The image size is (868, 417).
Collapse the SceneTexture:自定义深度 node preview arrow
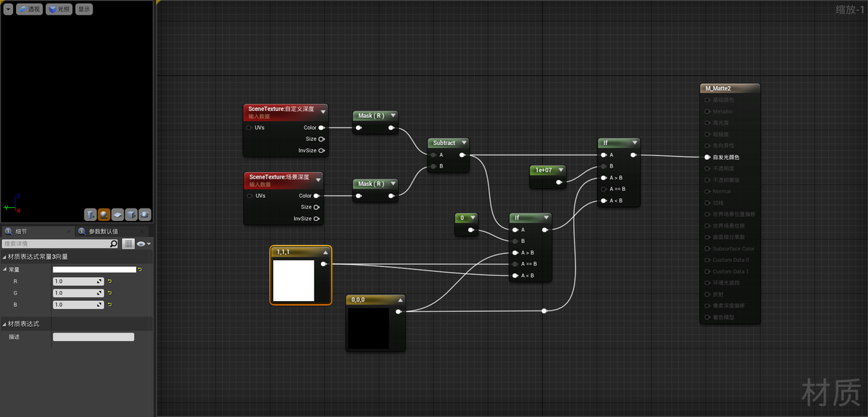[323, 112]
